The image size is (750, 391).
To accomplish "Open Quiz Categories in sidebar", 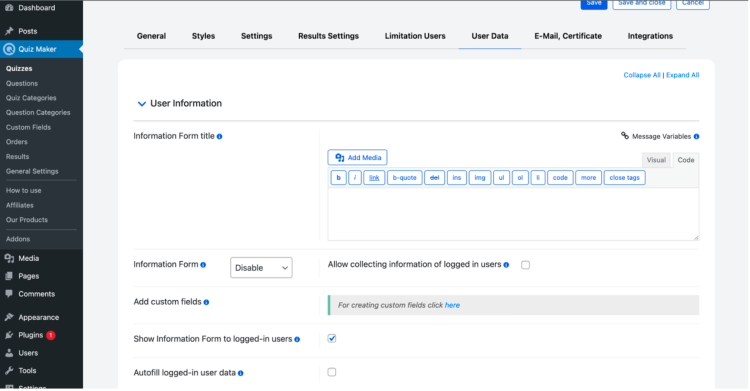I will point(31,98).
